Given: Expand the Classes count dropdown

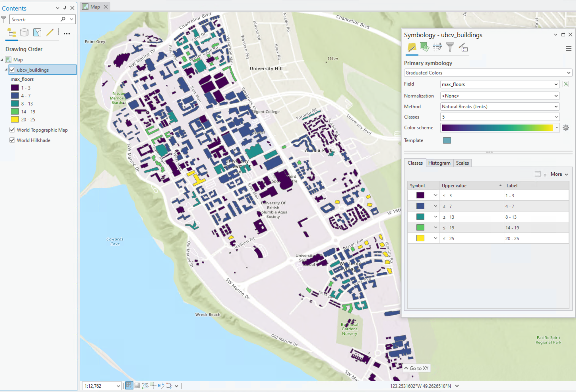Looking at the screenshot, I should [556, 117].
